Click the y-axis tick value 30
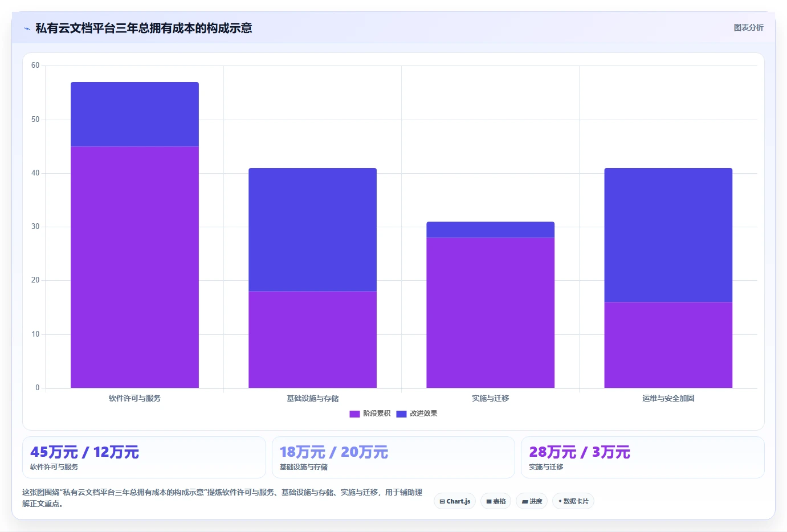The width and height of the screenshot is (787, 532). click(x=35, y=227)
